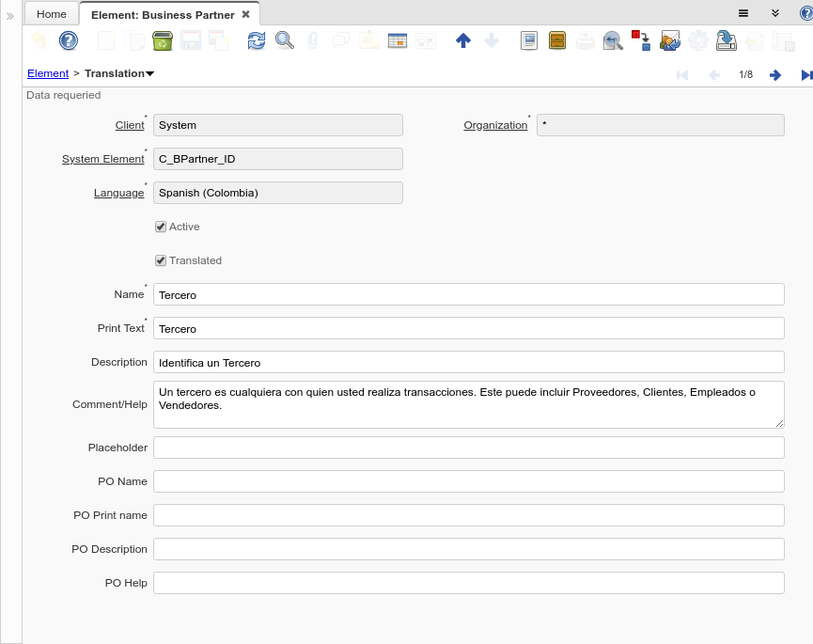The width and height of the screenshot is (813, 644).
Task: Click the PO Name input field
Action: (x=469, y=481)
